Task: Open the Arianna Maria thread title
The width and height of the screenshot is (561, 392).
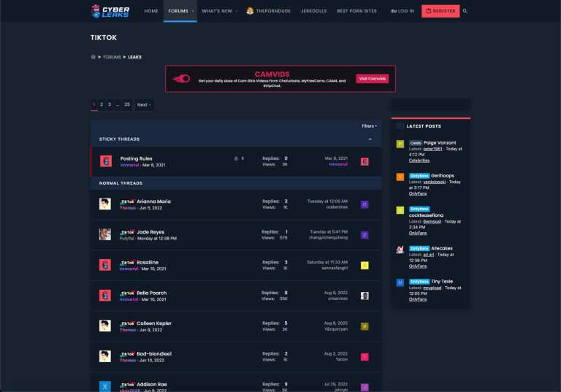Action: [x=154, y=201]
